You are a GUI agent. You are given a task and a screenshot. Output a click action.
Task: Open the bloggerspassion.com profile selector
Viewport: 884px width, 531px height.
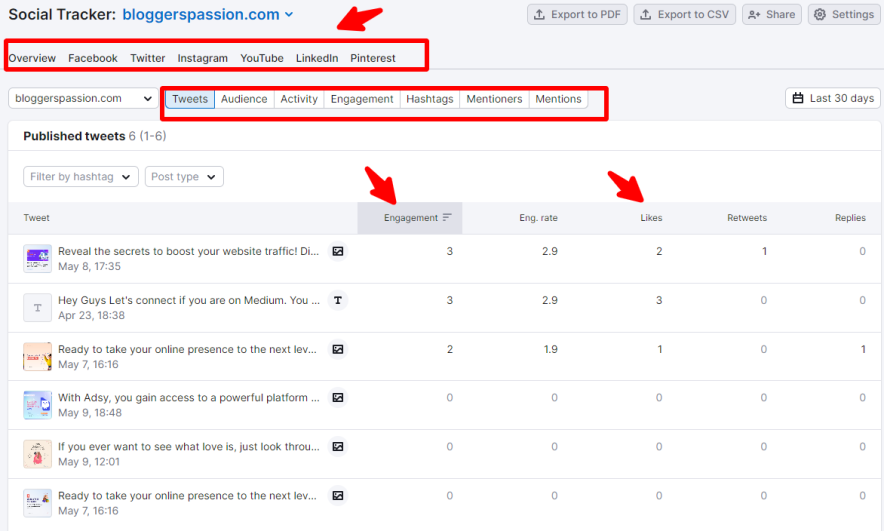82,99
